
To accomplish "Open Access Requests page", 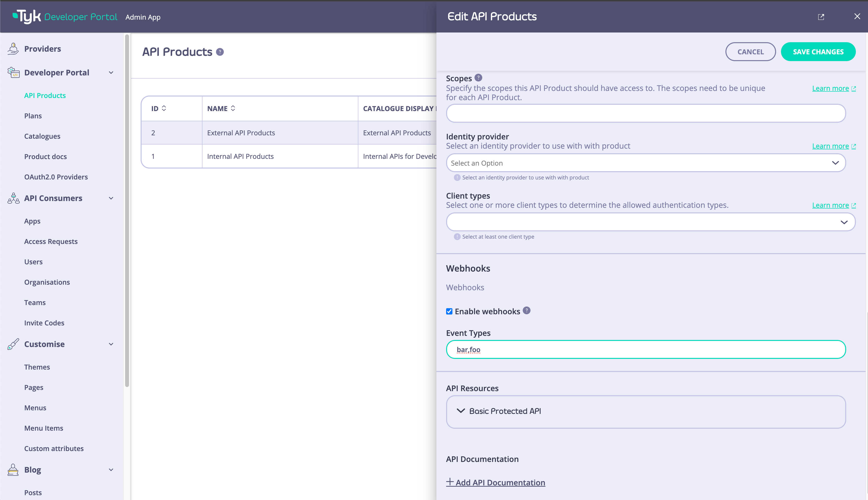I will tap(51, 242).
